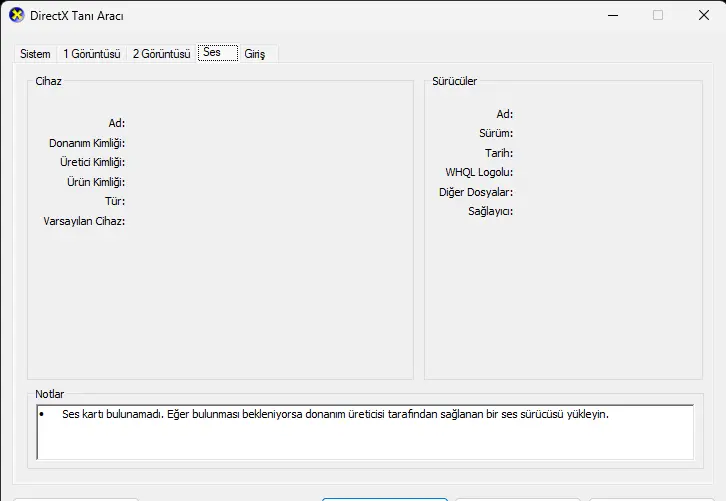The width and height of the screenshot is (726, 501).
Task: Click the 'Donanım Kimliği:' label
Action: click(87, 143)
